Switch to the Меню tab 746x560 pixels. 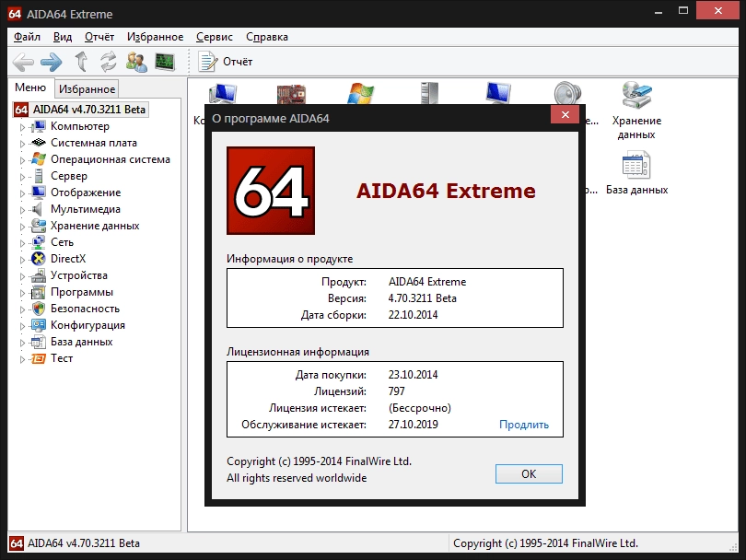(30, 87)
